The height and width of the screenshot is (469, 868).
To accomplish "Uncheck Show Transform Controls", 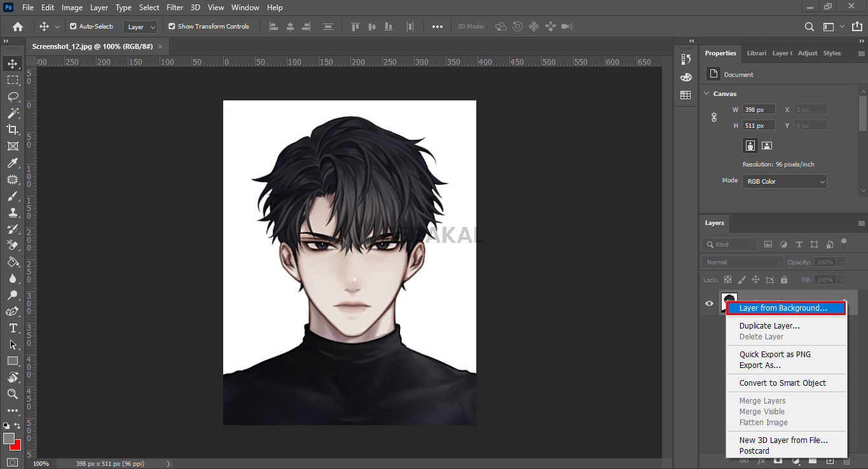I will pos(172,27).
